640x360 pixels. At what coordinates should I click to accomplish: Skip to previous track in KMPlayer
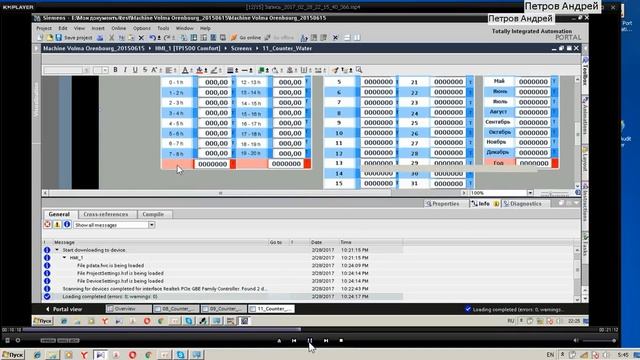click(x=294, y=340)
